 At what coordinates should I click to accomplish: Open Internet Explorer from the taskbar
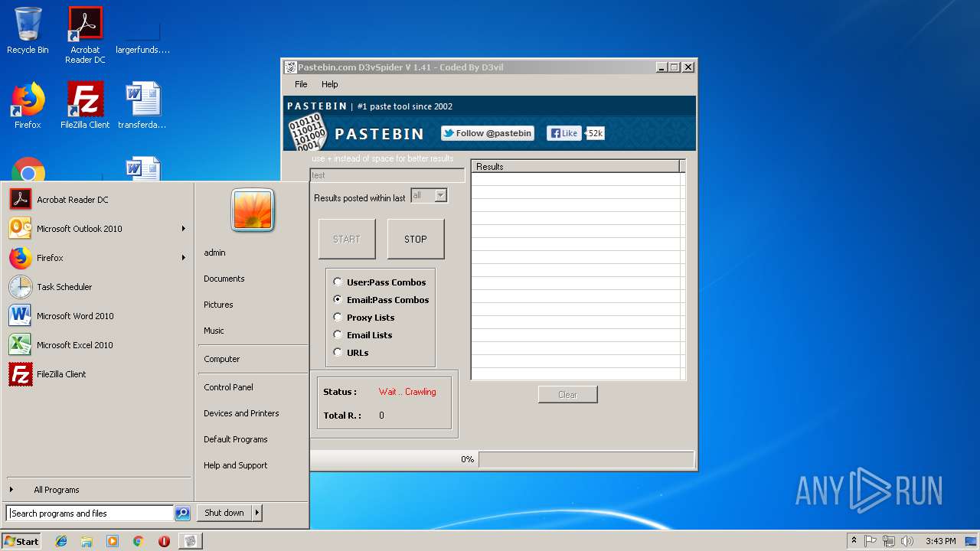pyautogui.click(x=61, y=541)
